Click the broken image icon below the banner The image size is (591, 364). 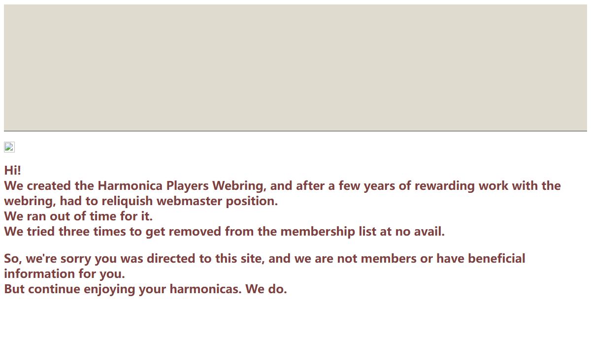tap(9, 147)
